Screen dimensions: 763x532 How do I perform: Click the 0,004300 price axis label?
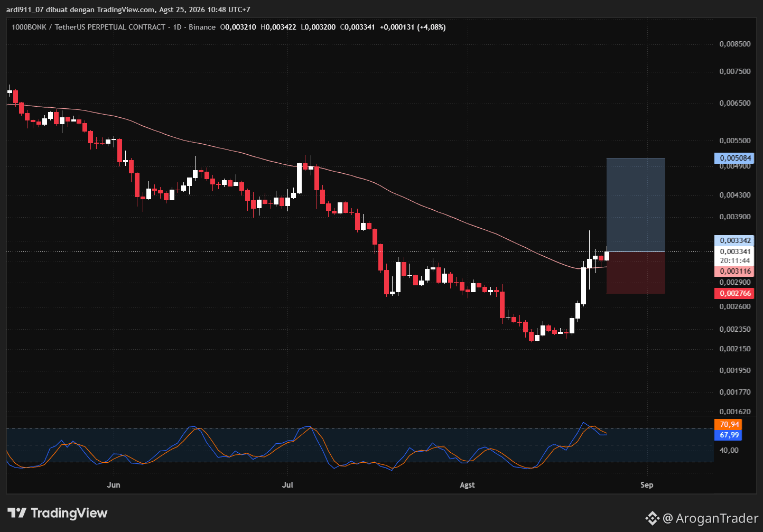(735, 195)
